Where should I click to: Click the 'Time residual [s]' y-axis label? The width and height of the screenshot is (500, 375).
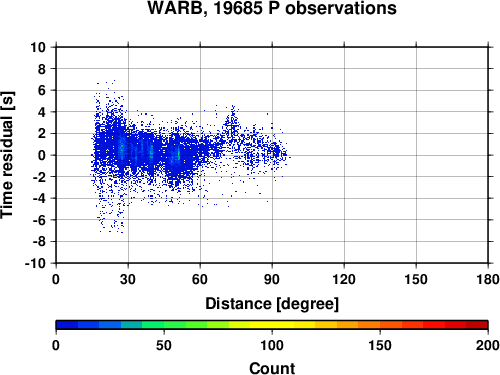tap(7, 155)
